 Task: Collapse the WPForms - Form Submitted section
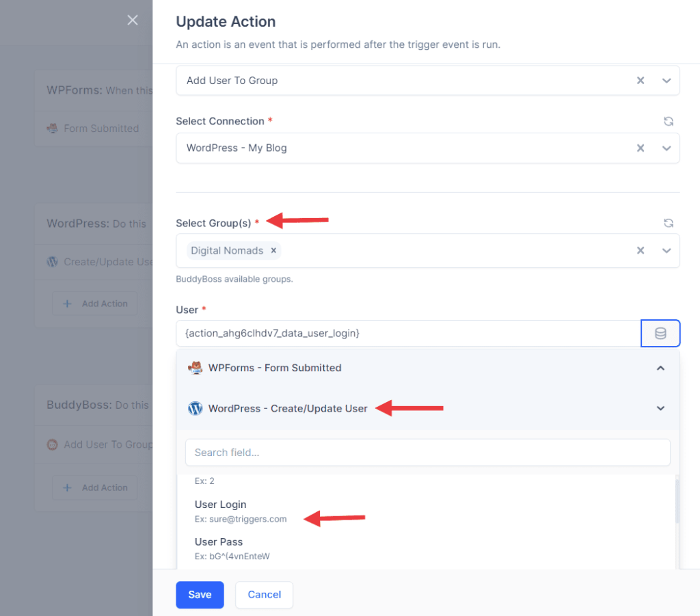(x=660, y=368)
